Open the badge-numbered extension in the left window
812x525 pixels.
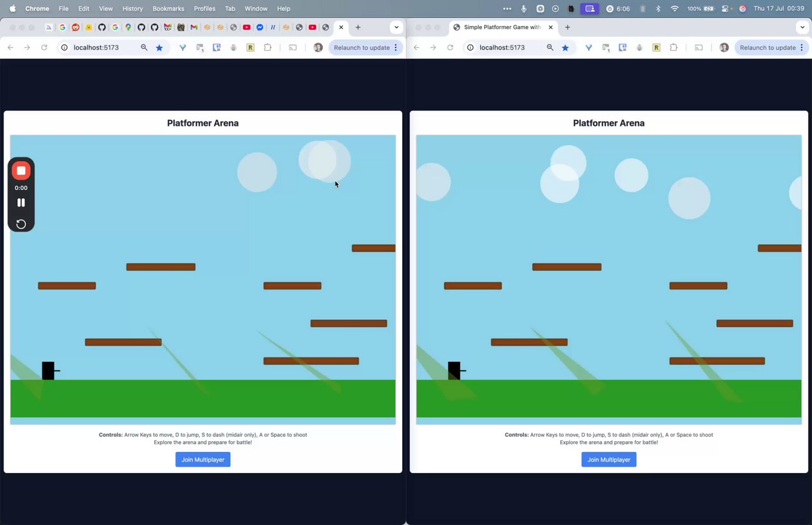200,48
